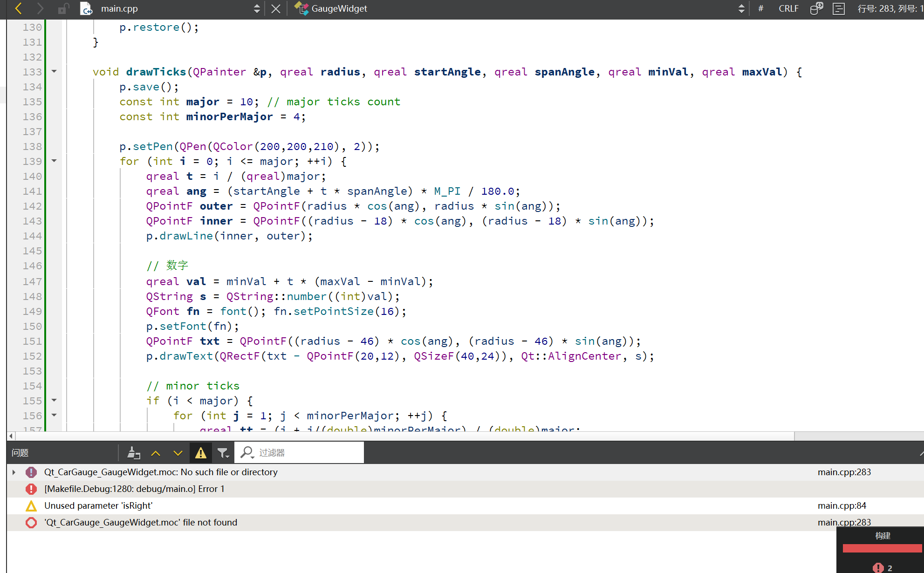Go back using the yellow arrow
924x573 pixels.
pos(18,8)
